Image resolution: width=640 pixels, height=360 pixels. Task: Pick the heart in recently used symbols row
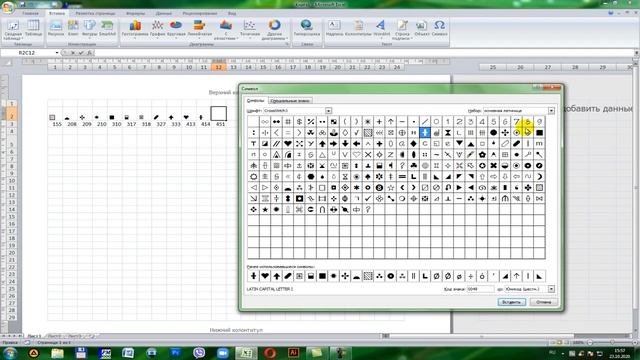tap(265, 276)
